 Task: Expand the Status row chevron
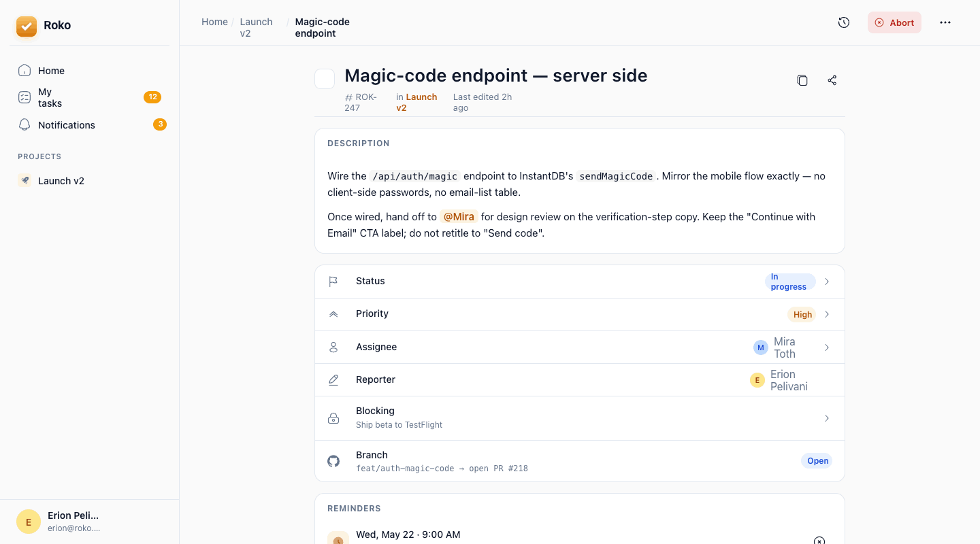tap(827, 282)
